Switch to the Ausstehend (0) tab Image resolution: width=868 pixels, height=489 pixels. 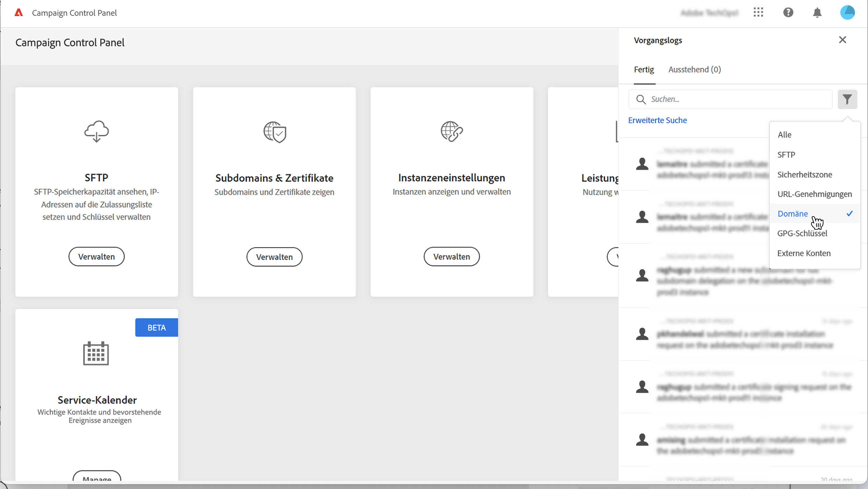tap(694, 69)
